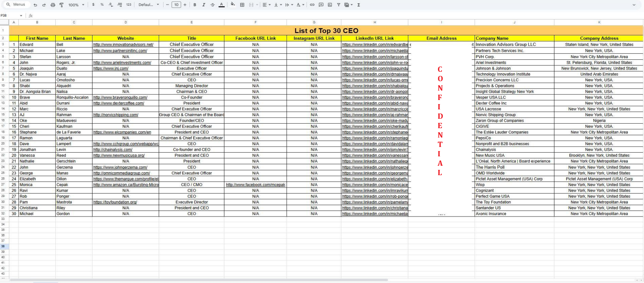Open the text color picker (underlined A)

[x=221, y=5]
